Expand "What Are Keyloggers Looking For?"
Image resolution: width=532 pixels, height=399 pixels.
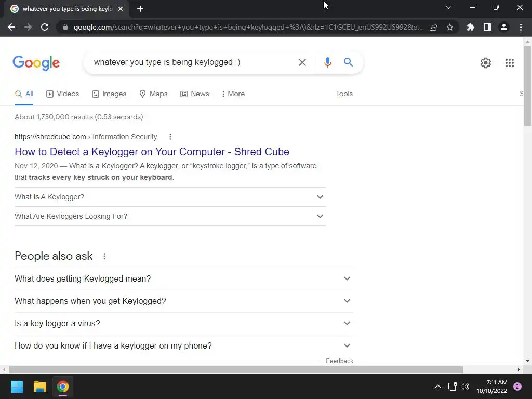[170, 217]
